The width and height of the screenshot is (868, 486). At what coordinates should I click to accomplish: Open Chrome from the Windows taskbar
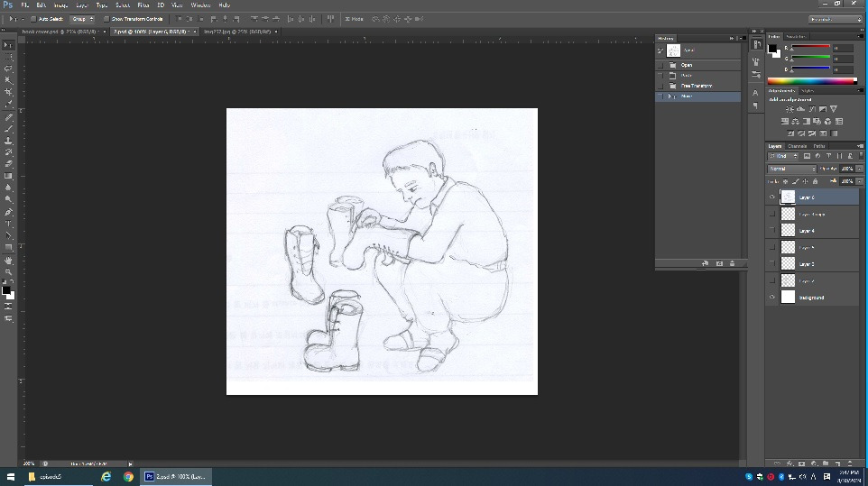pos(128,476)
